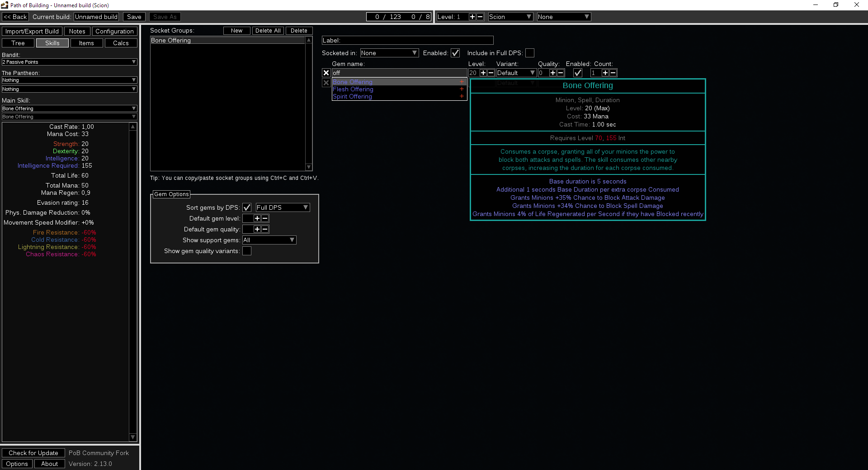Click the Default gem quality field
The height and width of the screenshot is (470, 868).
point(248,229)
